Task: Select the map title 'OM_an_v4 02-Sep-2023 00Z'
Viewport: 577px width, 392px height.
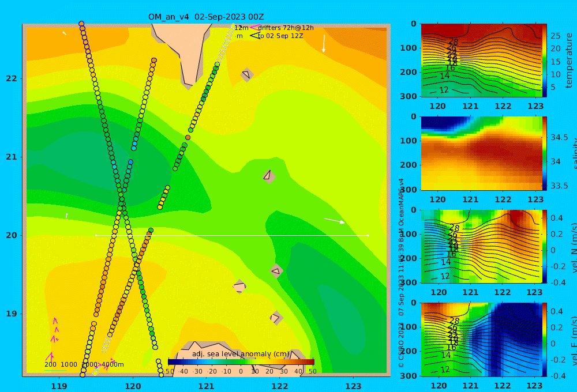Action: pyautogui.click(x=206, y=17)
